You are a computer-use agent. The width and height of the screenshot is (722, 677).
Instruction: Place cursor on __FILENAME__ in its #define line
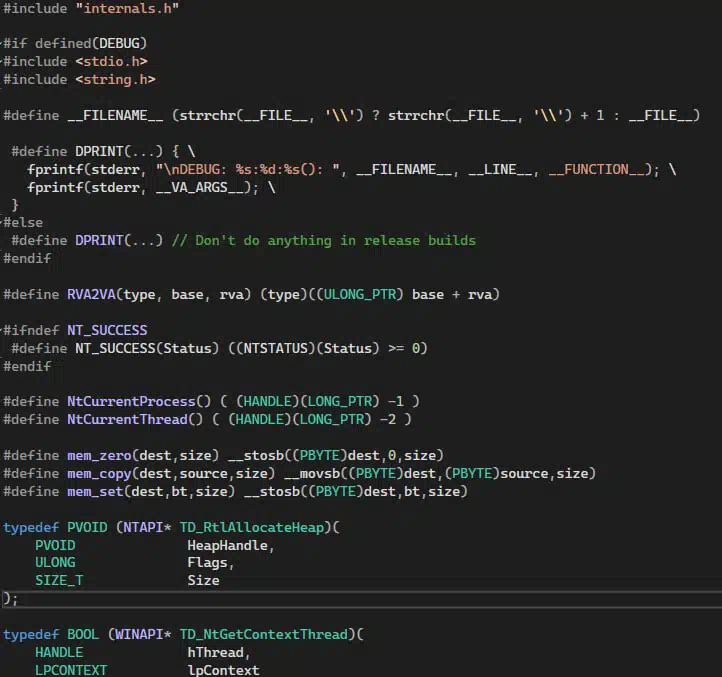coord(115,115)
